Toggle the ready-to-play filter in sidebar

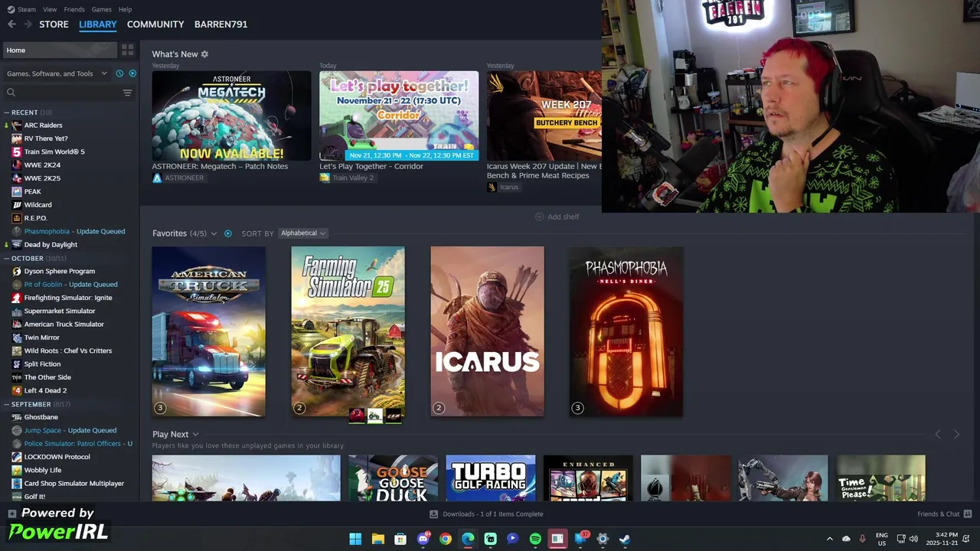click(x=132, y=73)
